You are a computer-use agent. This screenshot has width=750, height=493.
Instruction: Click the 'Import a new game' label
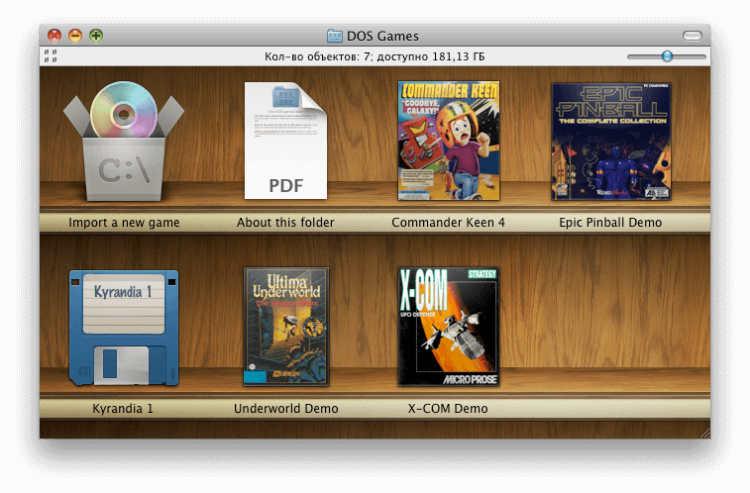tap(124, 222)
